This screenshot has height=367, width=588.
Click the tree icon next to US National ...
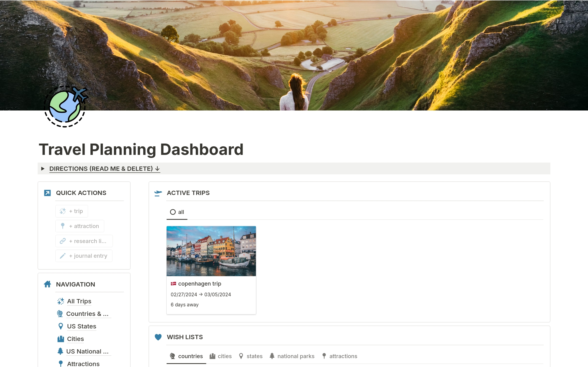click(60, 351)
